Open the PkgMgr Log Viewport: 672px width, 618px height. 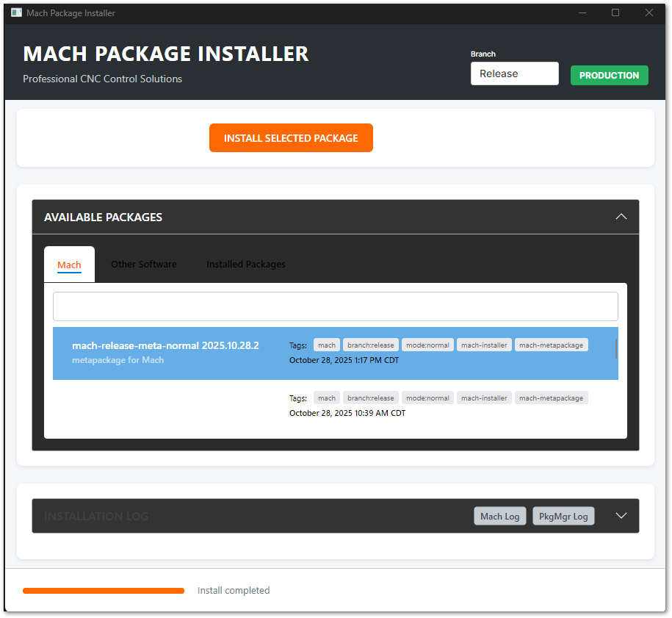(x=563, y=516)
